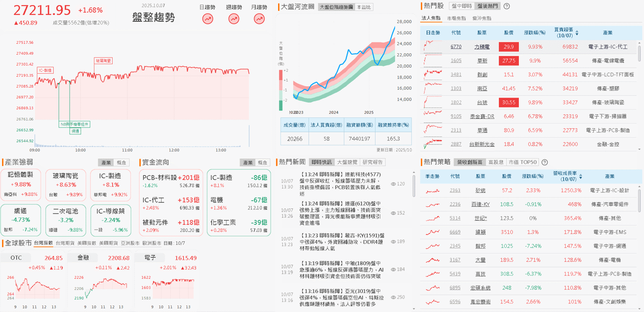Click the 力積電 daily sparkline chart
The width and height of the screenshot is (644, 312).
tap(433, 46)
